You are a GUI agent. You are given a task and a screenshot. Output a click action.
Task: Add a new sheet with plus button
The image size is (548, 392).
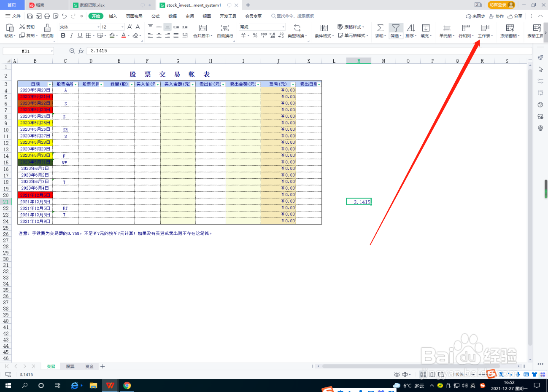[103, 367]
